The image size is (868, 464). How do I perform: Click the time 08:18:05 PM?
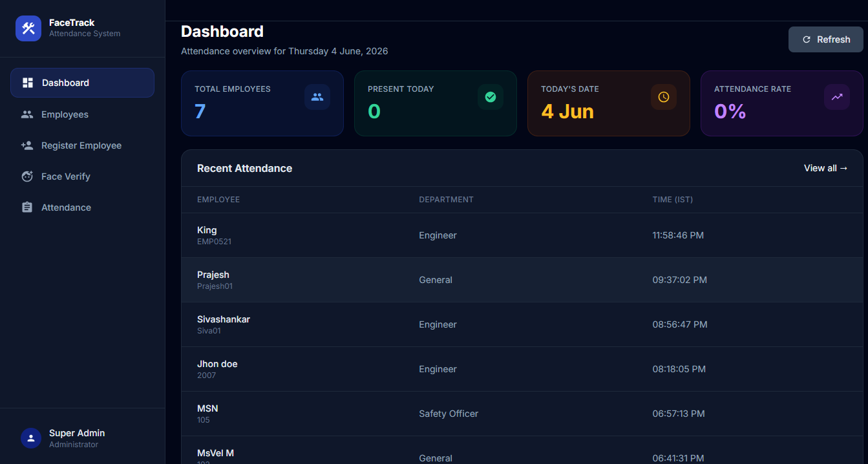click(679, 369)
